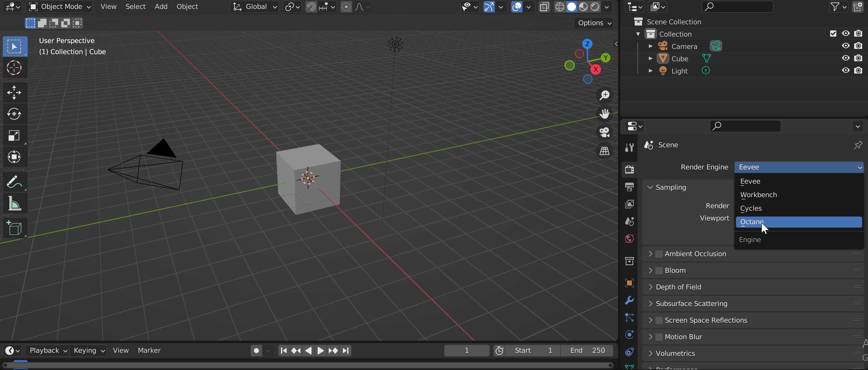Enable Ambient Occlusion checkbox
868x370 pixels.
pyautogui.click(x=659, y=254)
